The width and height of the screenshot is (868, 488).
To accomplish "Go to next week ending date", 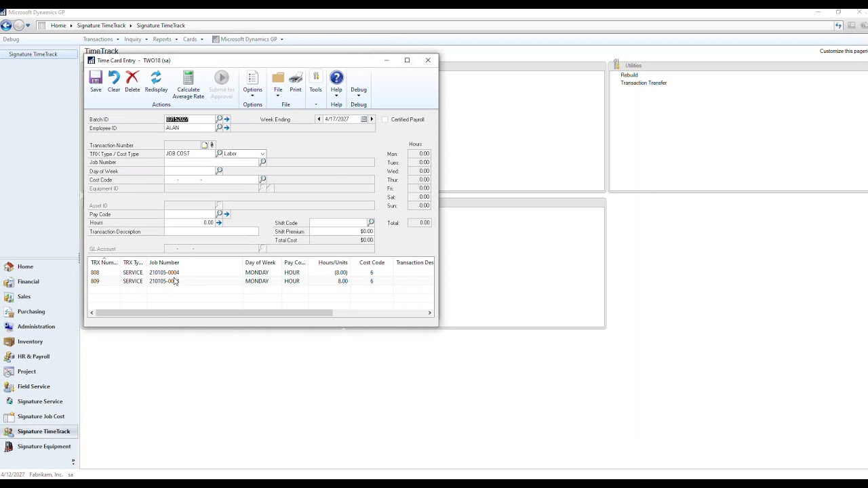I will pyautogui.click(x=372, y=119).
